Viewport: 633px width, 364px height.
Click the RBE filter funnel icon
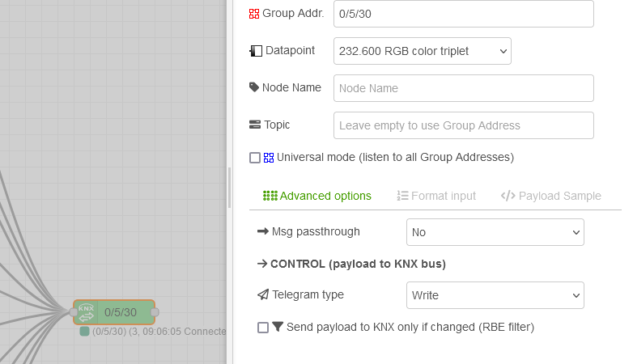coord(278,328)
